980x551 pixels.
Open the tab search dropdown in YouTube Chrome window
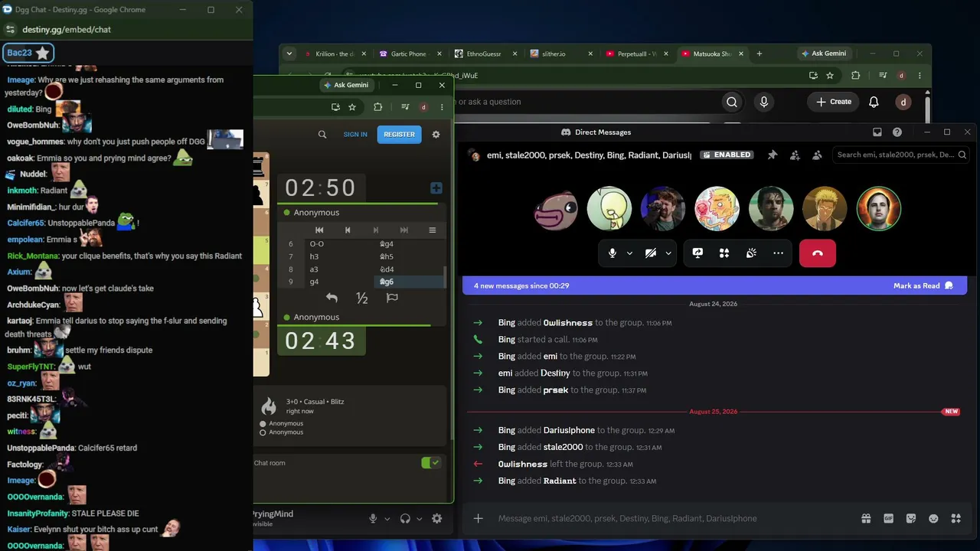(289, 54)
